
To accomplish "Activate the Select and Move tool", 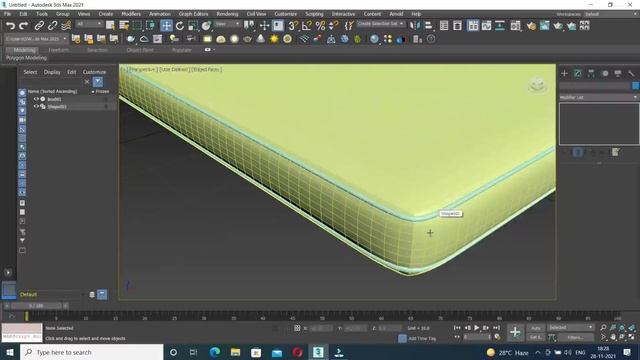I will tap(166, 26).
